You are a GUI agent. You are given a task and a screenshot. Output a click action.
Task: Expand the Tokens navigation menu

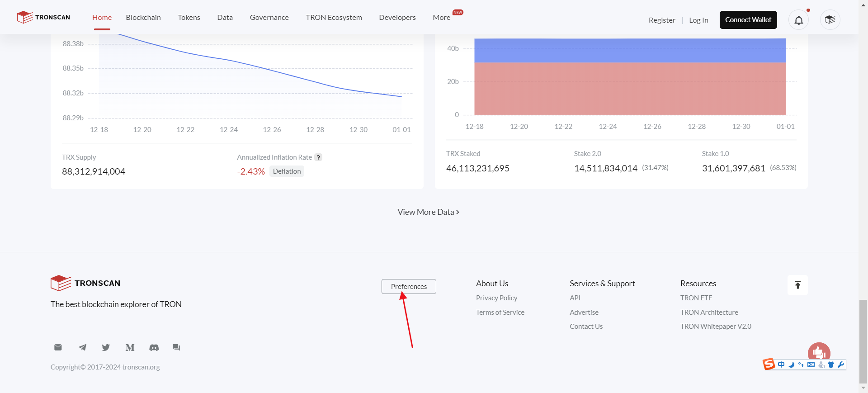pyautogui.click(x=189, y=17)
